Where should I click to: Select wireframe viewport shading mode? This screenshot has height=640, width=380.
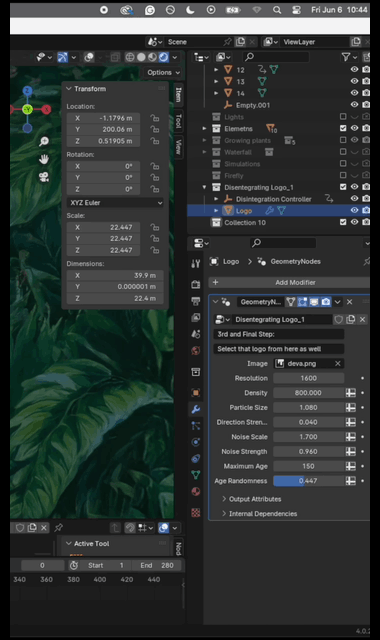click(x=130, y=57)
